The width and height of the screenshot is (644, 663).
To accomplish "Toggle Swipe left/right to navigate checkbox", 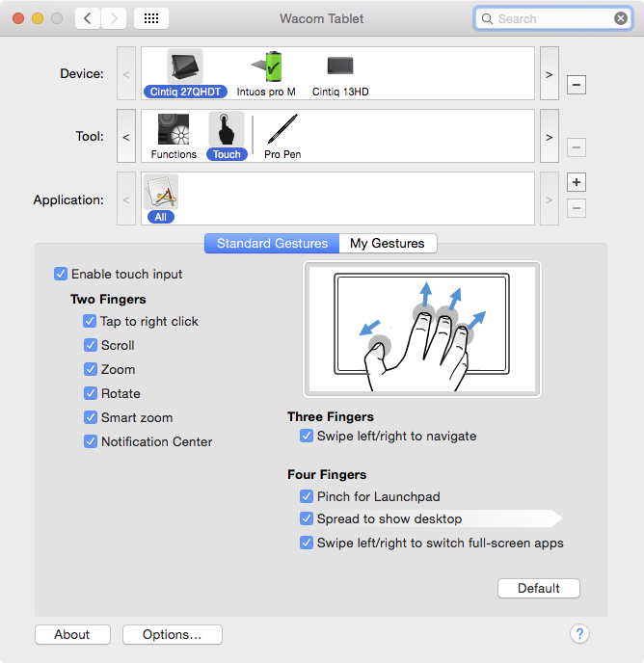I will pos(307,436).
